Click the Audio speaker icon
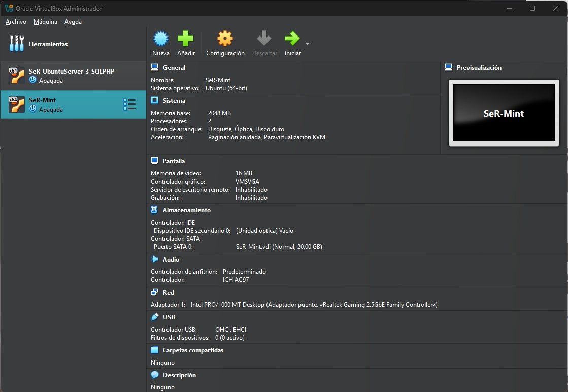 tap(155, 259)
